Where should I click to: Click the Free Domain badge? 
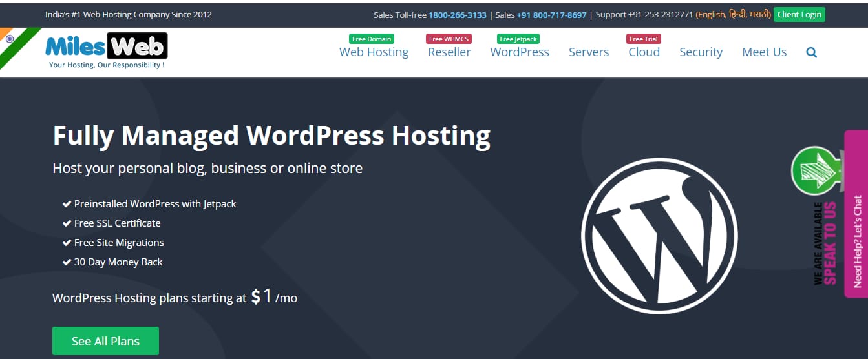[372, 39]
